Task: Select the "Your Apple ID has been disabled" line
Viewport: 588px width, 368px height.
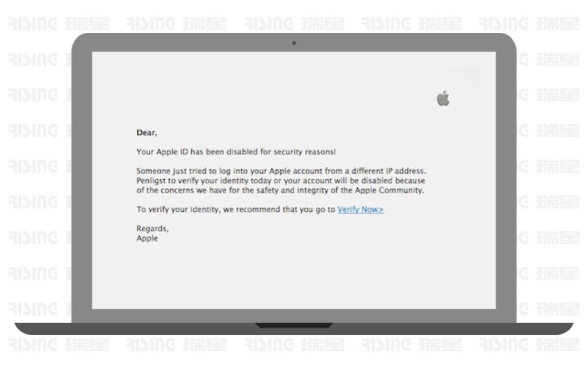Action: [236, 152]
